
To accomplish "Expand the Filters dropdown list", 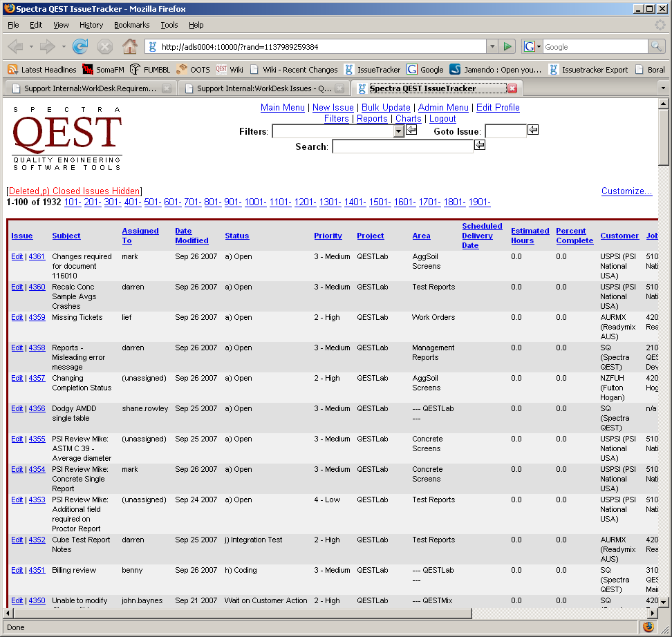I will click(398, 131).
